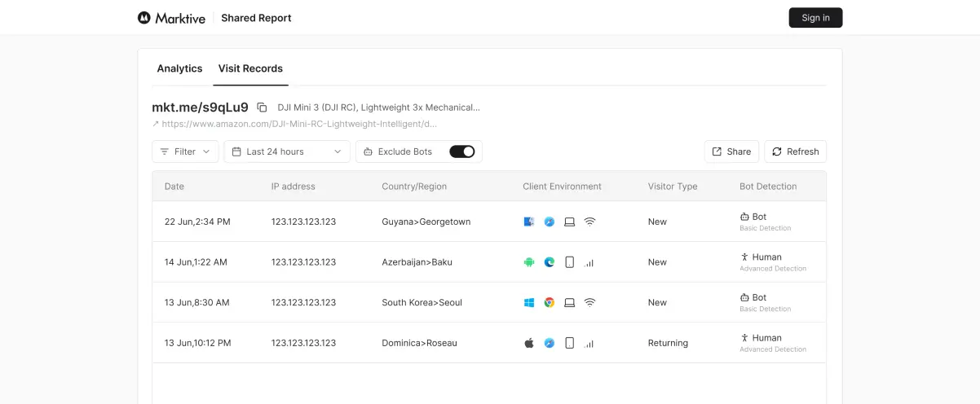Screen dimensions: 980x404
Task: Turn off the Exclude Bots switch
Action: [462, 151]
